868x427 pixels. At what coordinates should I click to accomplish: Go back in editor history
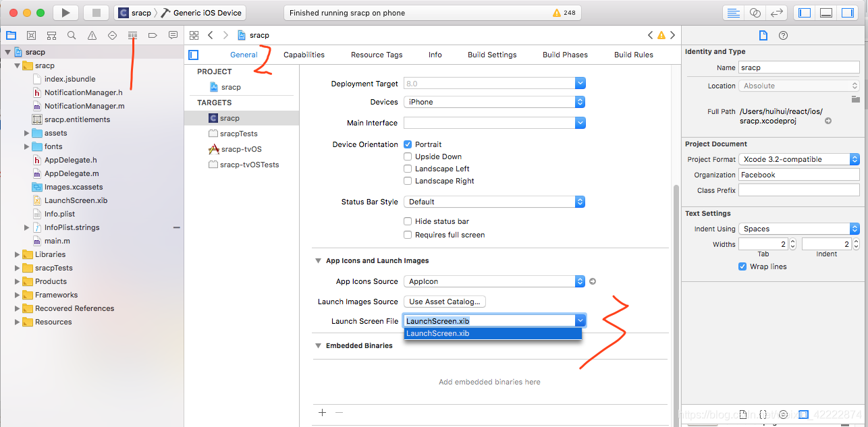[x=211, y=35]
